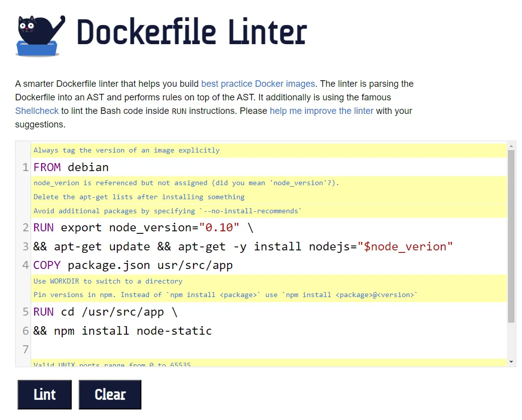Click the apt-get update line 3
The height and width of the screenshot is (420, 522).
[269, 246]
